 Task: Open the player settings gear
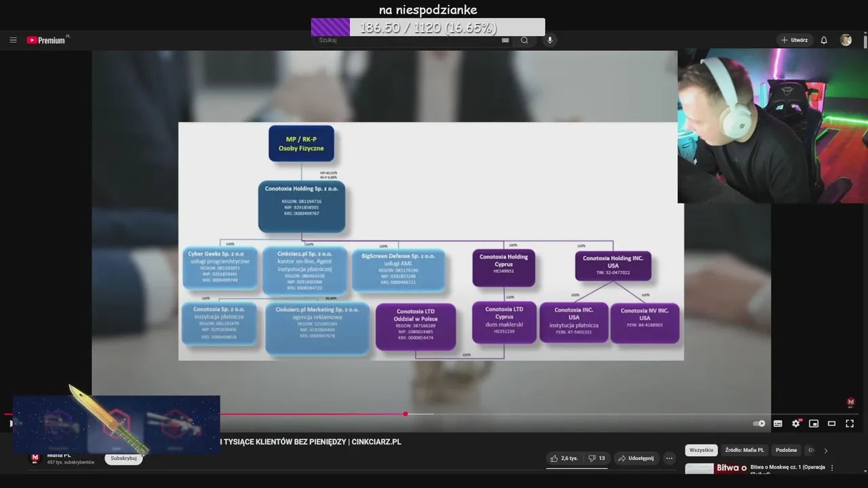point(796,424)
